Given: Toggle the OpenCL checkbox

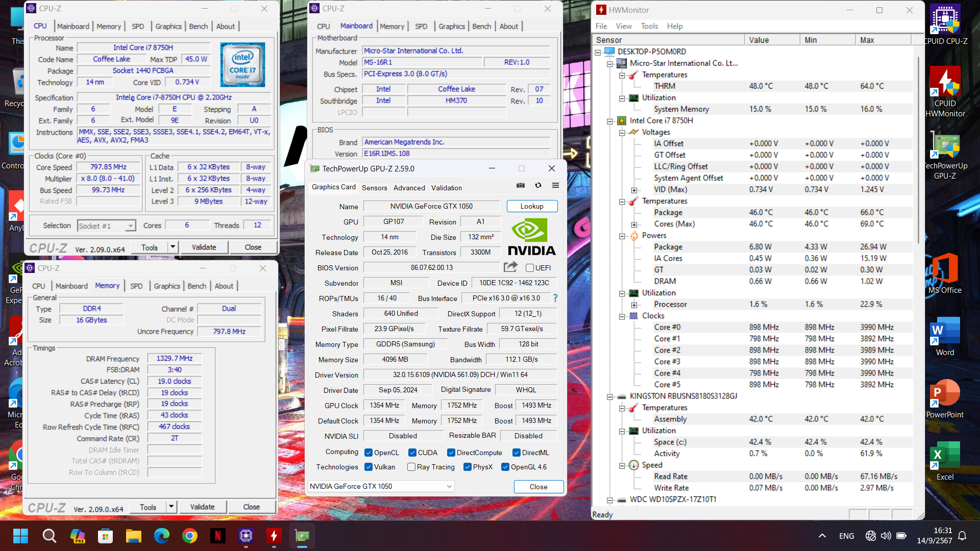Looking at the screenshot, I should click(369, 453).
